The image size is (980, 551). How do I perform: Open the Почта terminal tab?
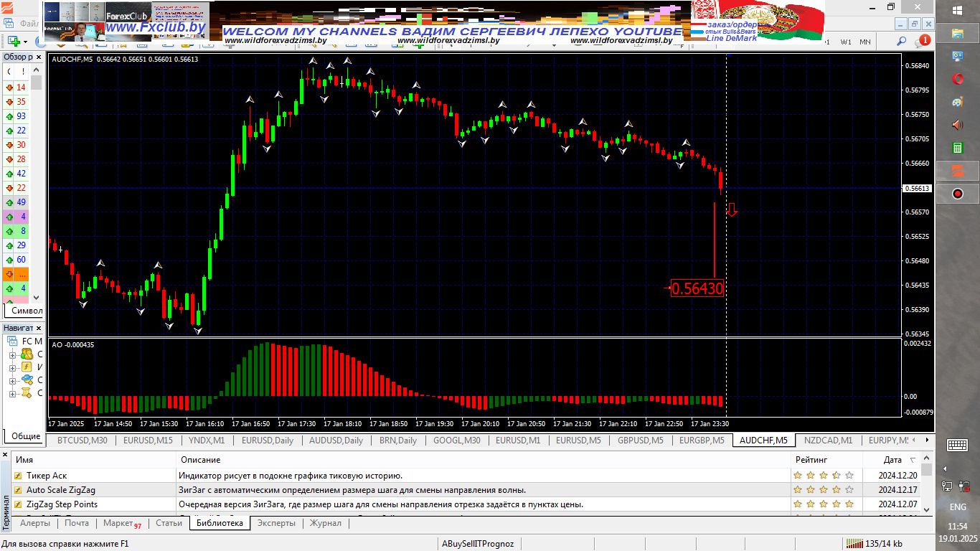coord(77,523)
